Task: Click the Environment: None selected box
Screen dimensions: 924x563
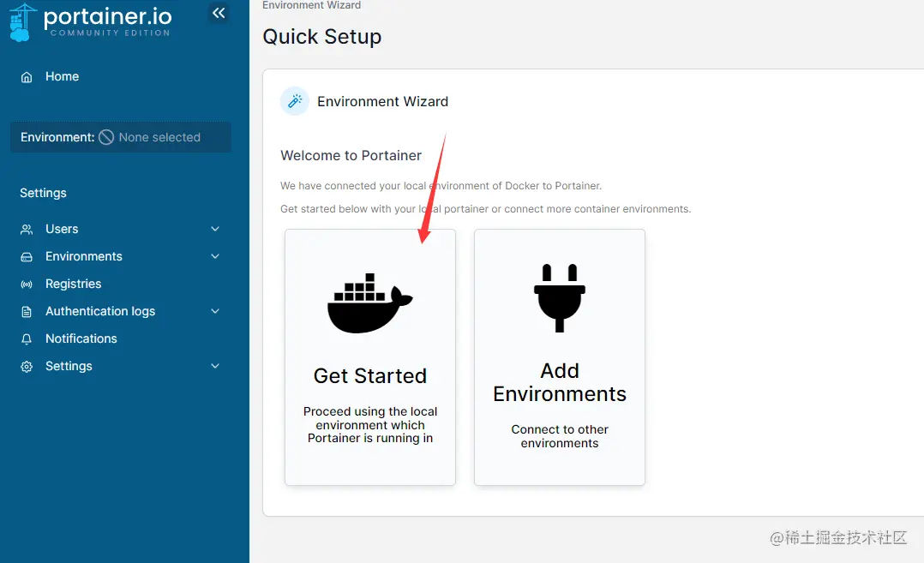Action: 121,137
